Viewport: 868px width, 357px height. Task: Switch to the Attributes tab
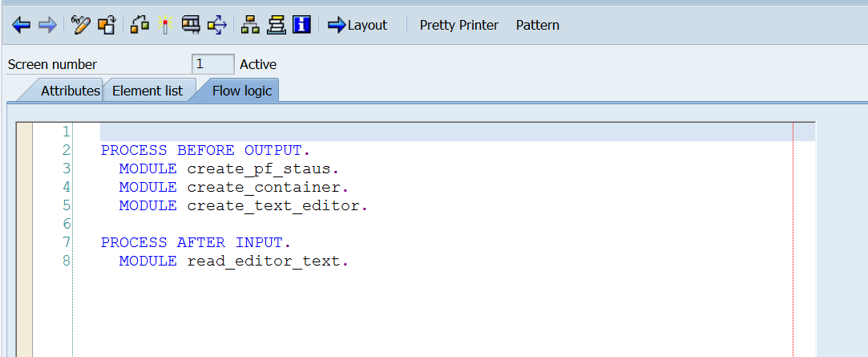(x=69, y=91)
